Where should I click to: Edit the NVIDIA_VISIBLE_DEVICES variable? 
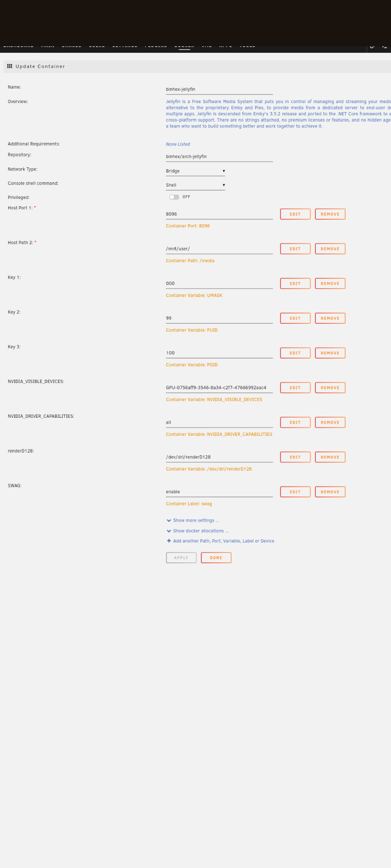pyautogui.click(x=295, y=387)
